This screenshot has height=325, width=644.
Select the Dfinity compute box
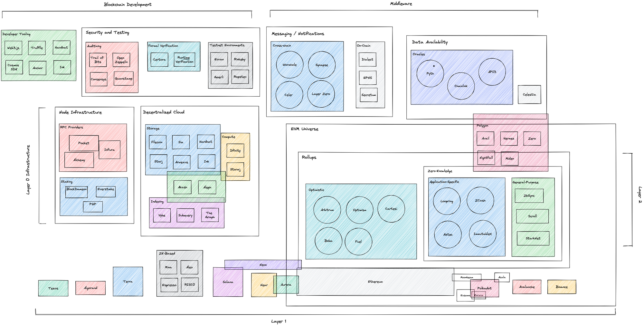[x=235, y=150]
